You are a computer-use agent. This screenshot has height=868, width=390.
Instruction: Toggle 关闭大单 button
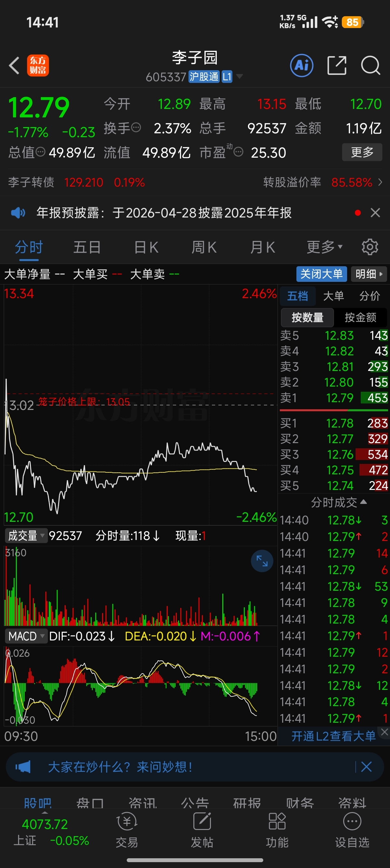point(321,274)
